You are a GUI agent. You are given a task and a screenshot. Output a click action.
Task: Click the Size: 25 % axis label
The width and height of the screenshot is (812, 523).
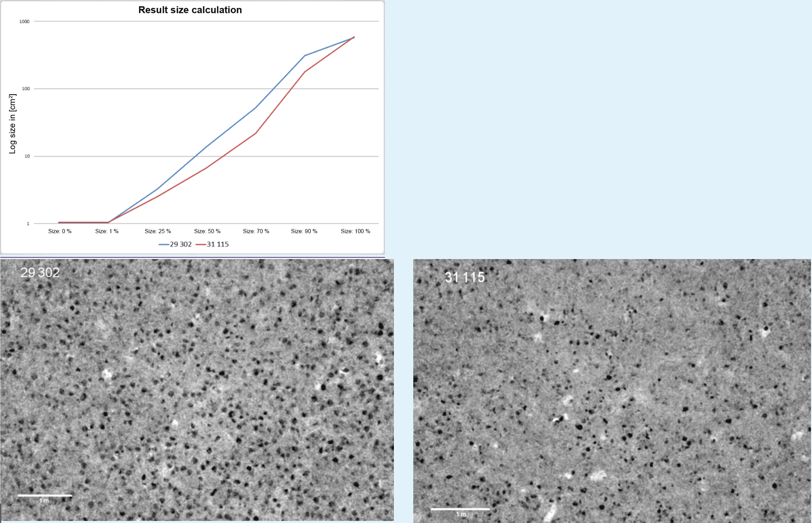(158, 231)
